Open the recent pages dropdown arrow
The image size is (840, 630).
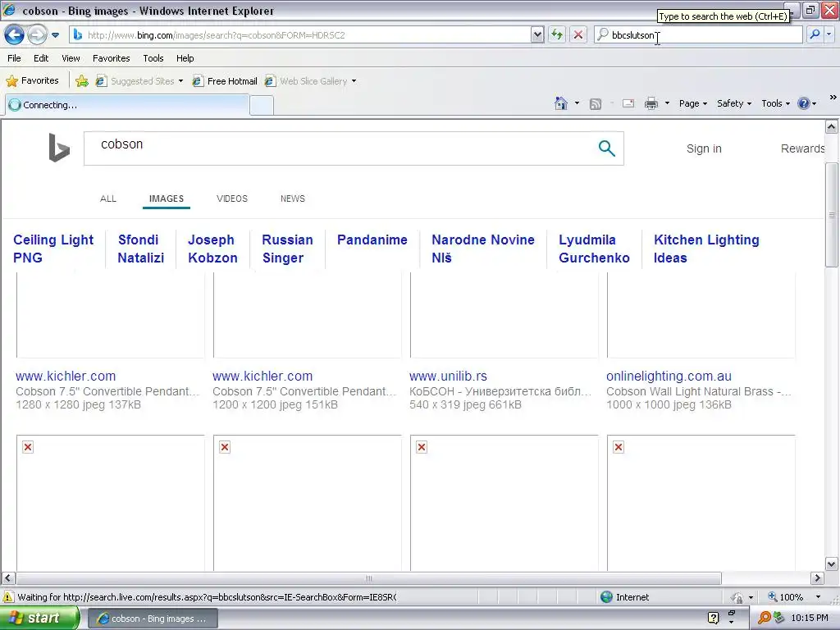pos(55,35)
